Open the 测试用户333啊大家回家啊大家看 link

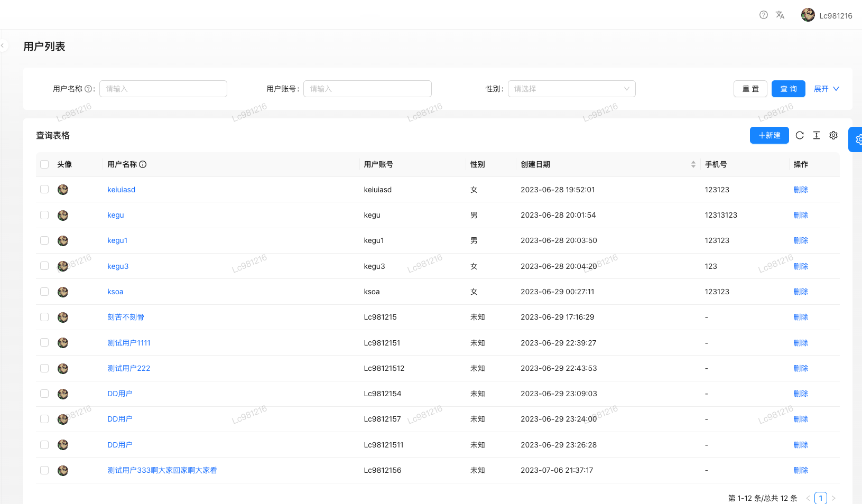point(162,470)
